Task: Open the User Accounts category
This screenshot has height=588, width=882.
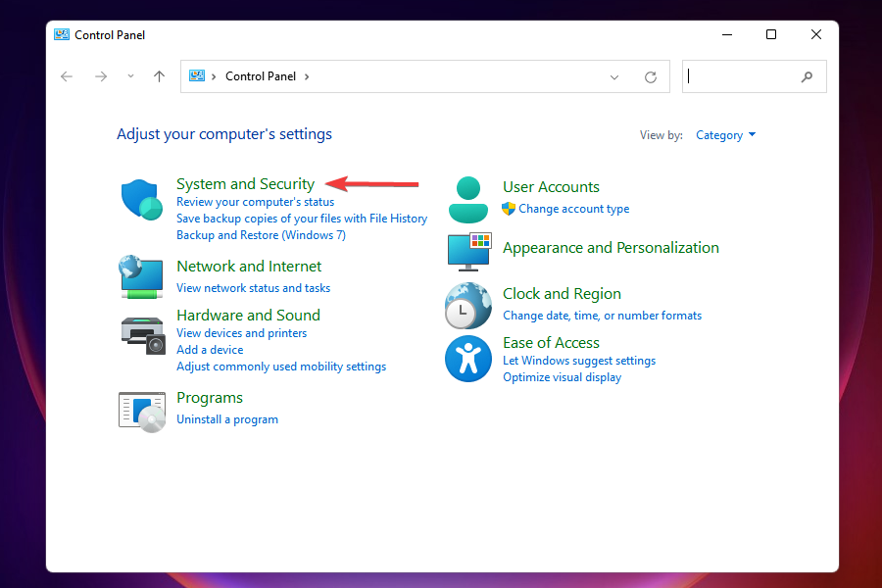Action: click(551, 187)
